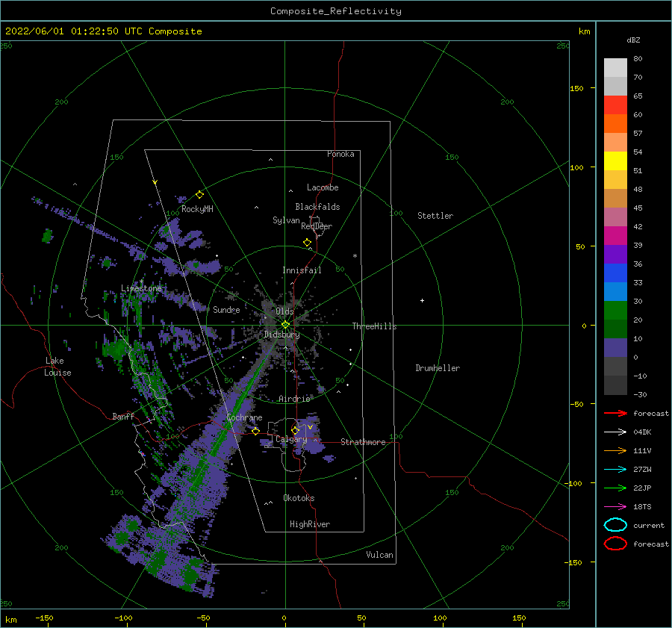
Task: Click the Didsbury label
Action: 281,335
